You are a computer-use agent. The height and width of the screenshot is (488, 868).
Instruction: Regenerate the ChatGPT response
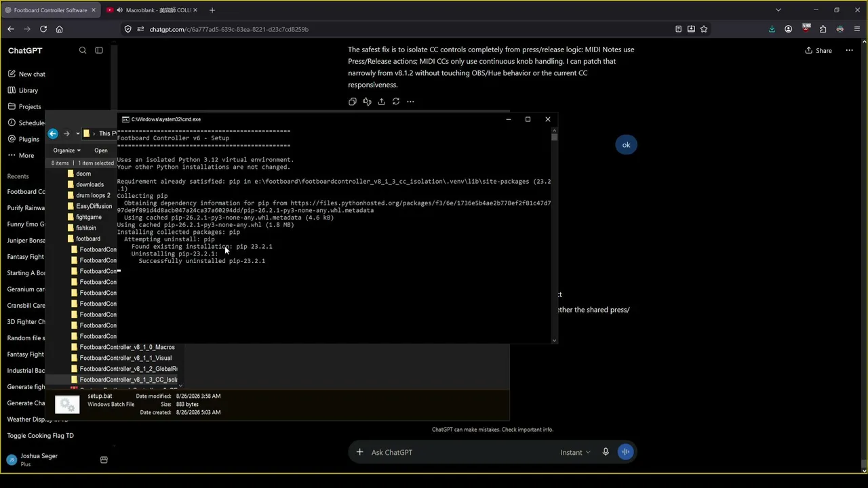point(396,102)
